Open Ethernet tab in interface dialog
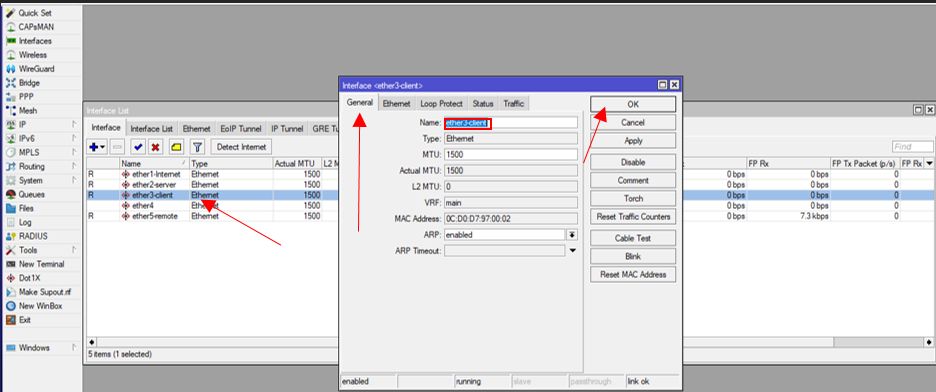936x392 pixels. click(396, 104)
